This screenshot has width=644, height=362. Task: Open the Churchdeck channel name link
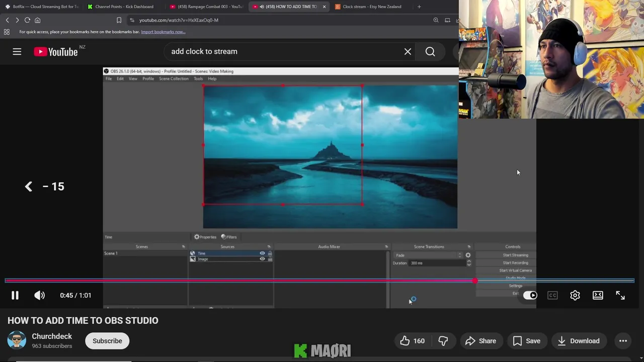click(x=52, y=336)
